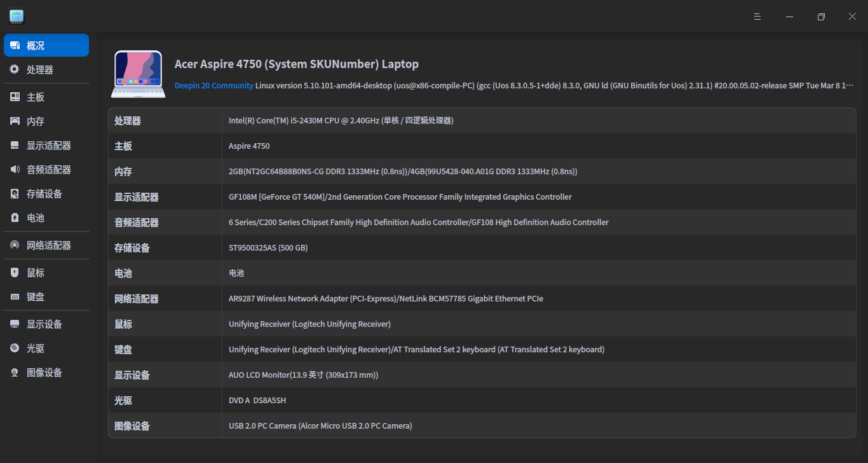This screenshot has width=868, height=463.
Task: Open the Deepin 20 Community link
Action: [x=212, y=85]
